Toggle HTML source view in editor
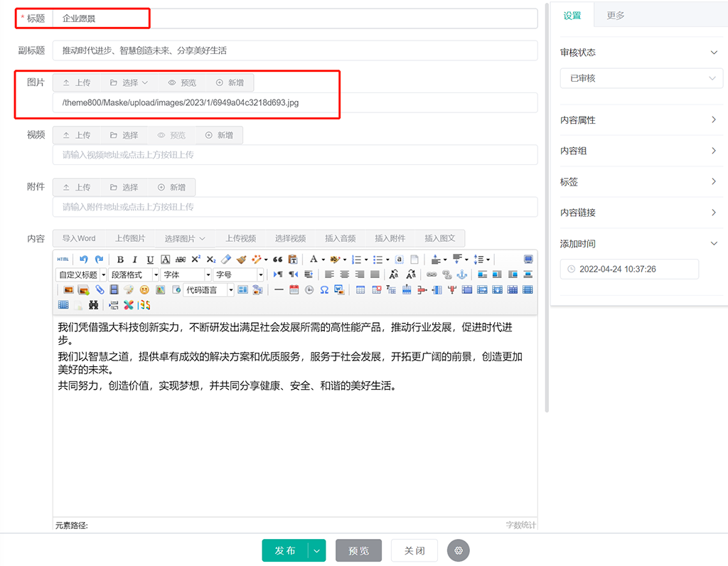The height and width of the screenshot is (566, 728). (x=63, y=260)
